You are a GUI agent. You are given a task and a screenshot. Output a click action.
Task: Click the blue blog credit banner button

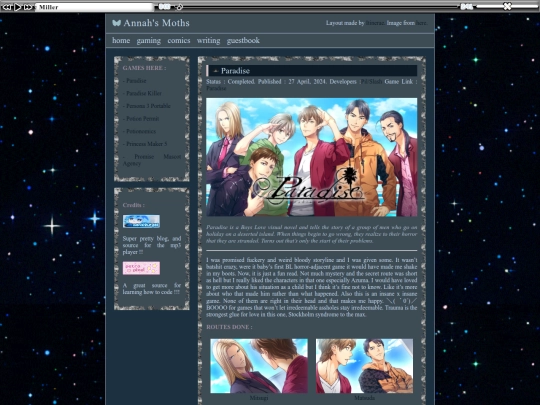click(x=141, y=221)
